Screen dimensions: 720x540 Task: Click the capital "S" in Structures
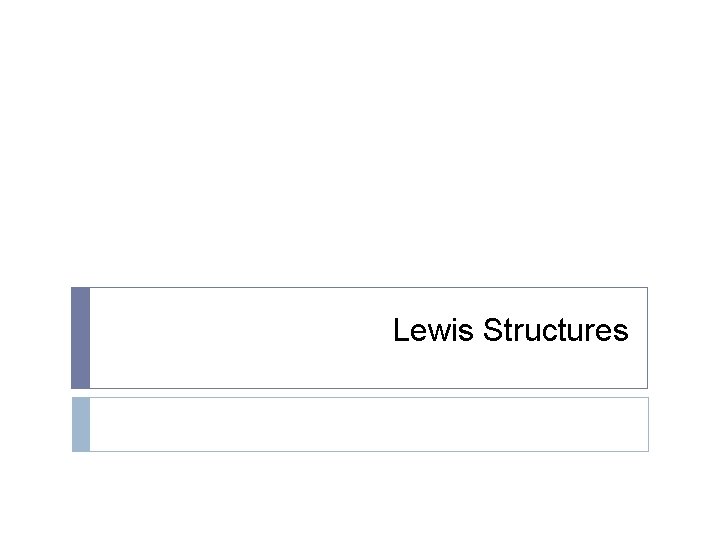[492, 330]
